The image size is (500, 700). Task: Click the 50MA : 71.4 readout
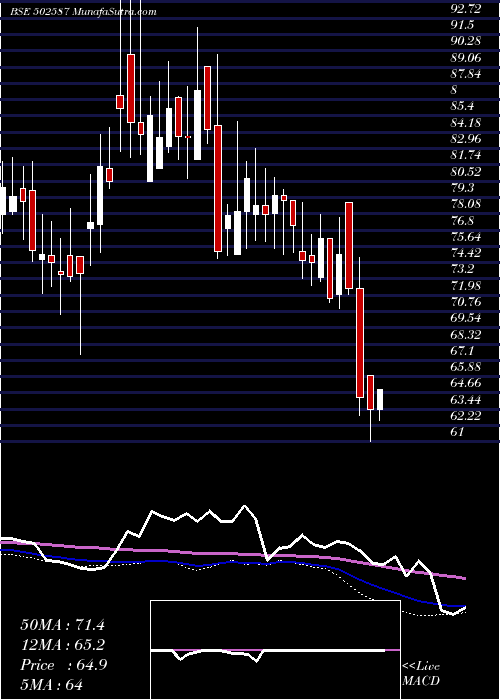pos(62,625)
